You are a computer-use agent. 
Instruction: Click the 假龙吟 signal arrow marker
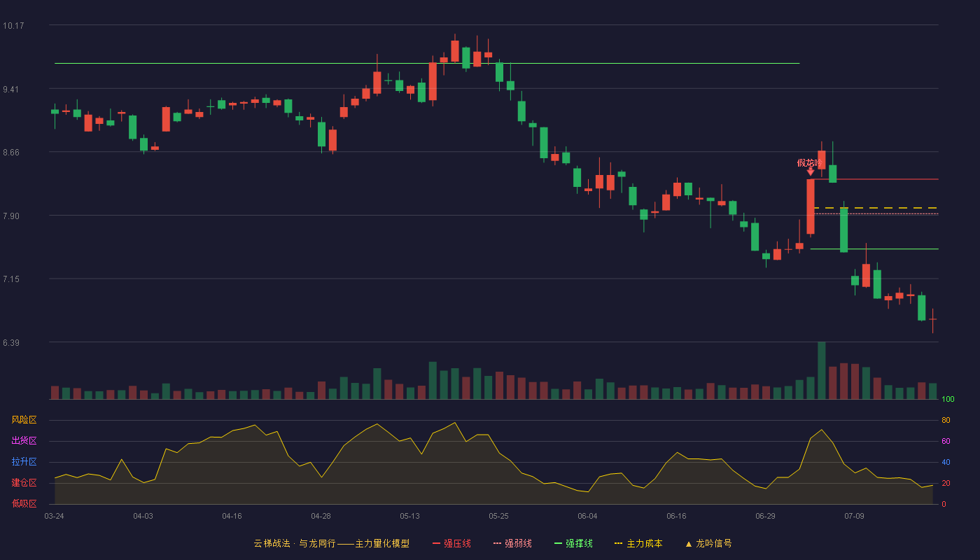click(811, 171)
